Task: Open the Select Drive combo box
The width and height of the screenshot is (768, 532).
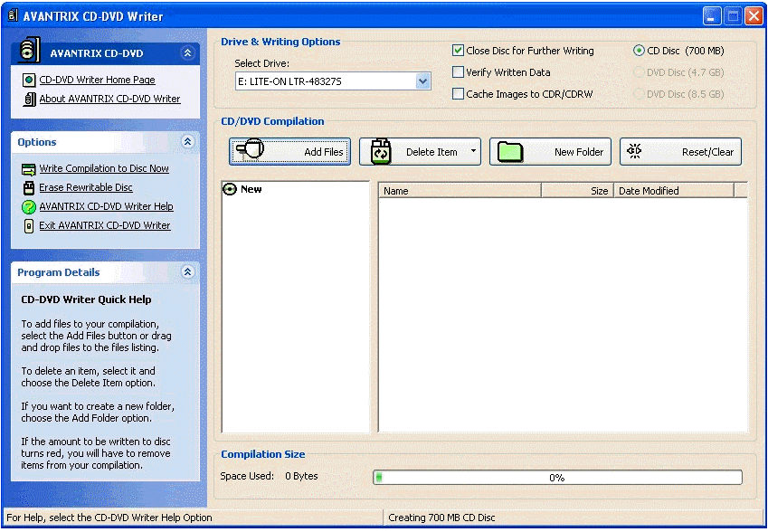Action: tap(333, 81)
